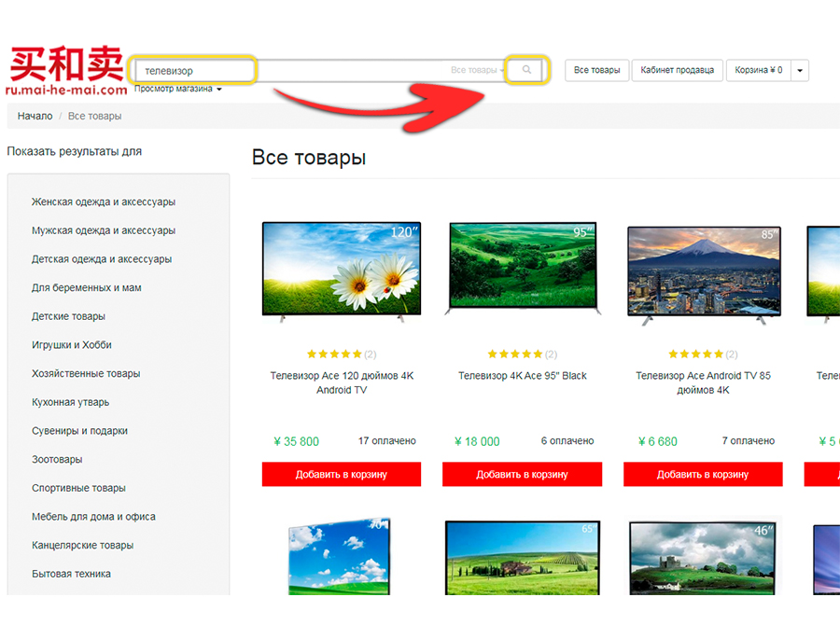Open the 85-inch TV product image

(x=704, y=275)
